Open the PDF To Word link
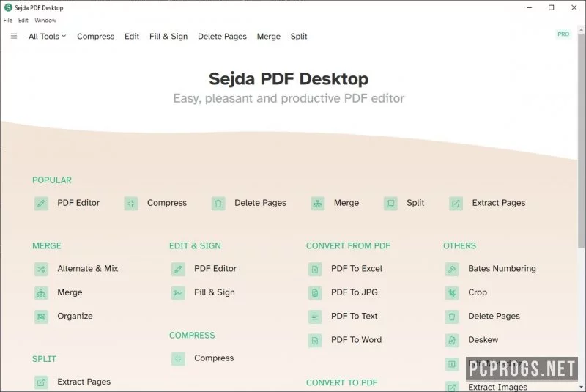This screenshot has width=586, height=392. pyautogui.click(x=356, y=340)
